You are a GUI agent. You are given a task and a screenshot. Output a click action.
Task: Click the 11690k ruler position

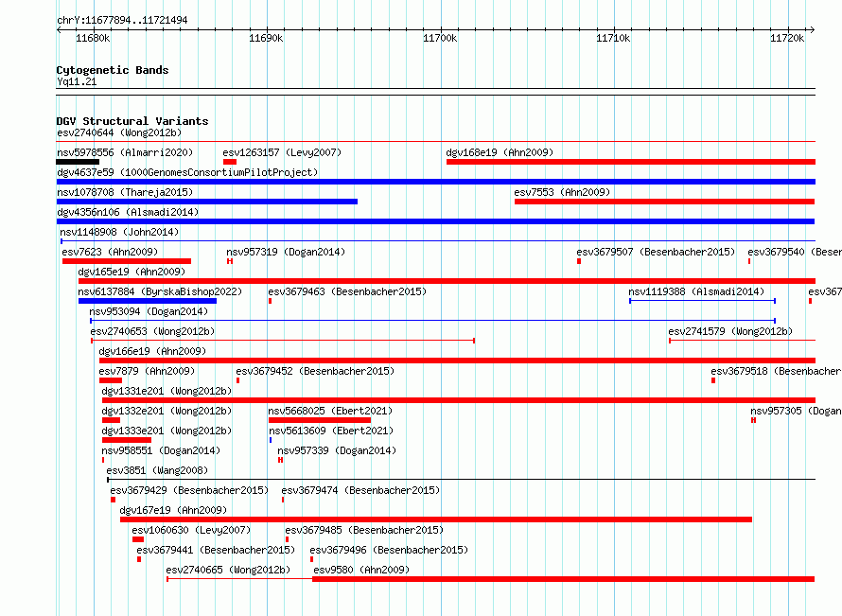coord(267,38)
